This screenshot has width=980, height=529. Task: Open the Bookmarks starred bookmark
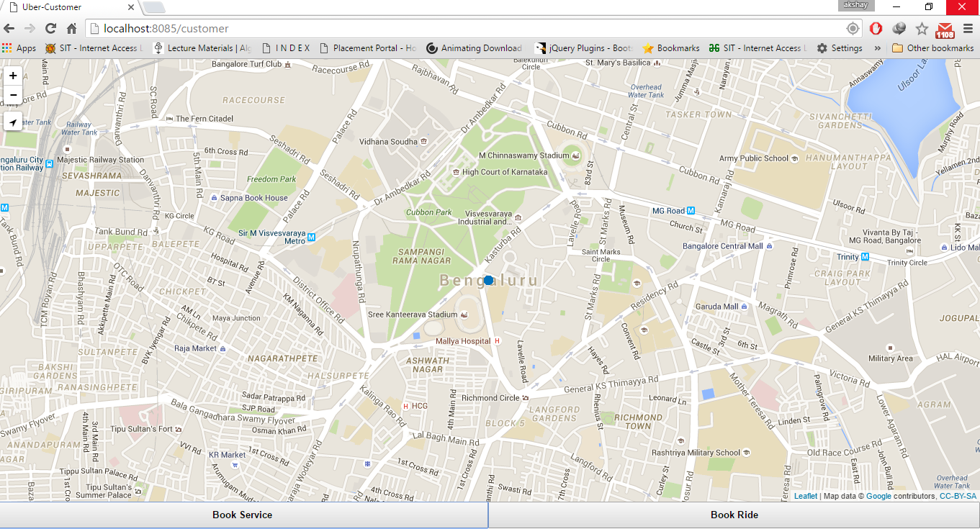coord(671,48)
